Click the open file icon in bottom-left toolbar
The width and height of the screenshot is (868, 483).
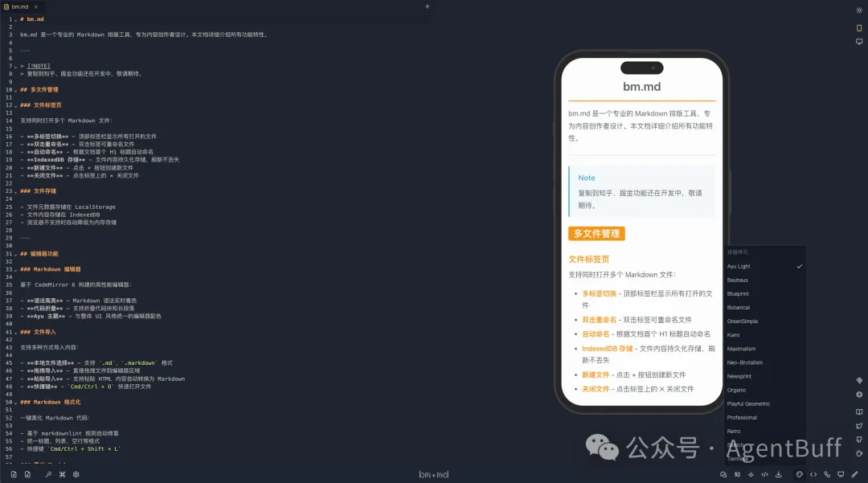tap(14, 474)
